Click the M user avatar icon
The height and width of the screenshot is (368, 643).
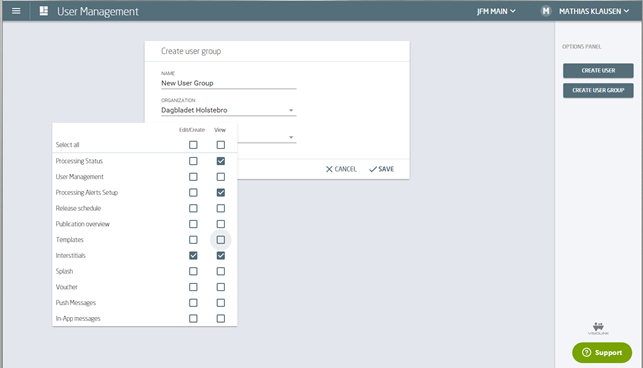pos(545,11)
